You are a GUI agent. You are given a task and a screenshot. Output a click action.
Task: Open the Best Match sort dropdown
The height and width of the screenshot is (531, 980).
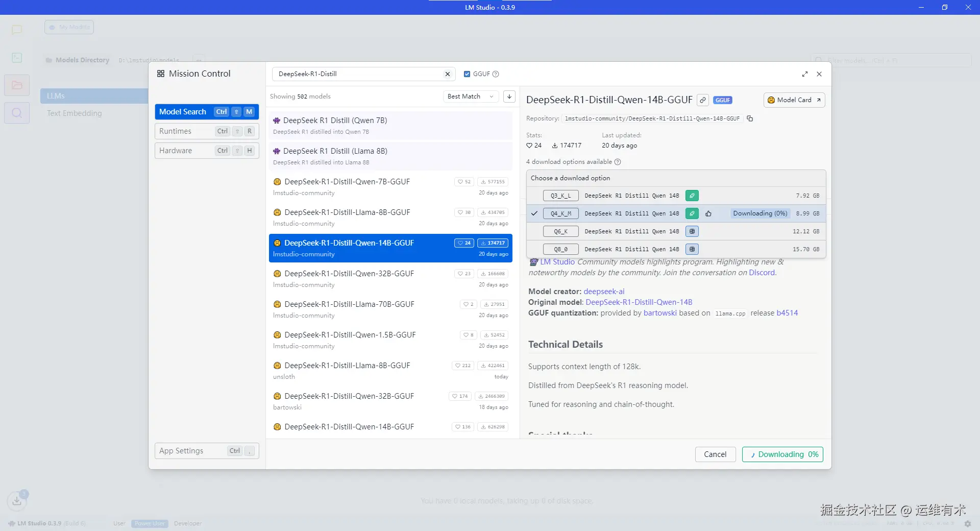coord(471,96)
